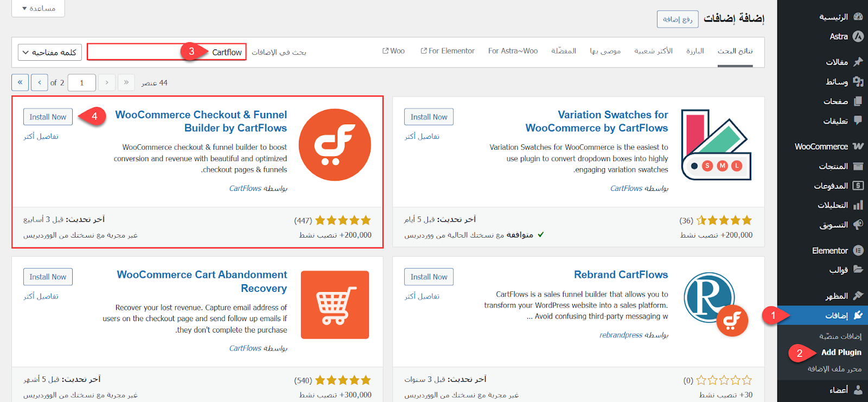The image size is (868, 402).
Task: Open the Woo external tab
Action: tap(393, 51)
